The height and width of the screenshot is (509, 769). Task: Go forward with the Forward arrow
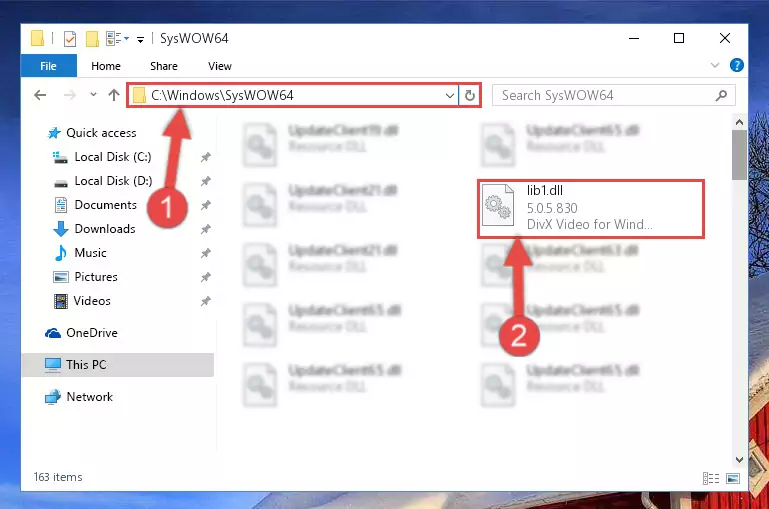click(x=70, y=95)
